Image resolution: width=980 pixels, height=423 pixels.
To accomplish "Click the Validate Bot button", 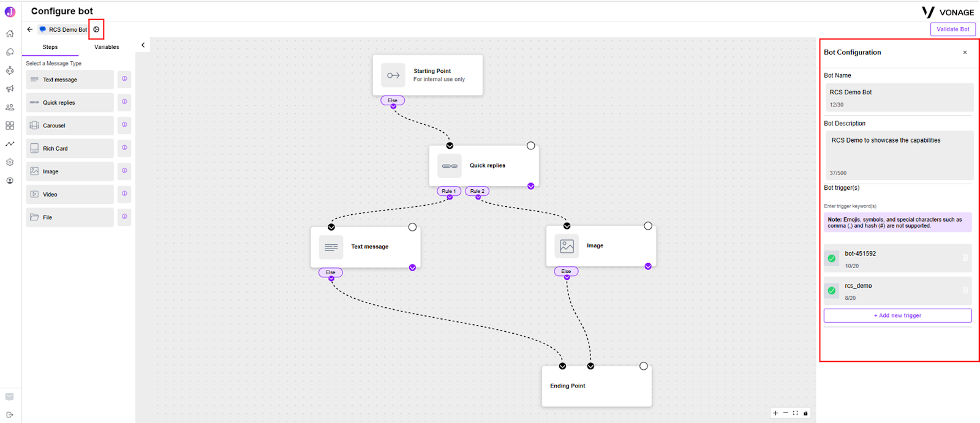I will click(x=953, y=29).
